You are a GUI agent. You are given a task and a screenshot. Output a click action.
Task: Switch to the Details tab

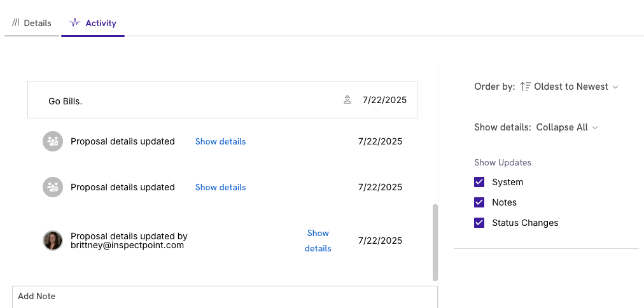32,23
